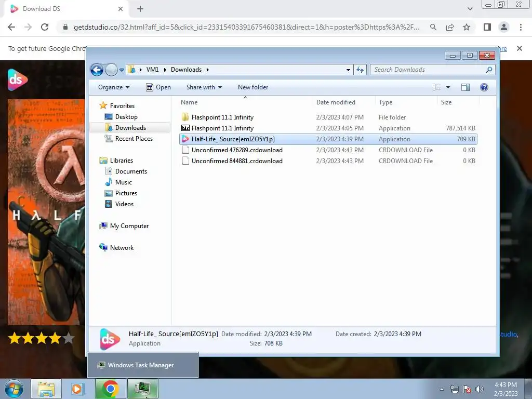532x399 pixels.
Task: Change the view using the view icon
Action: 436,87
